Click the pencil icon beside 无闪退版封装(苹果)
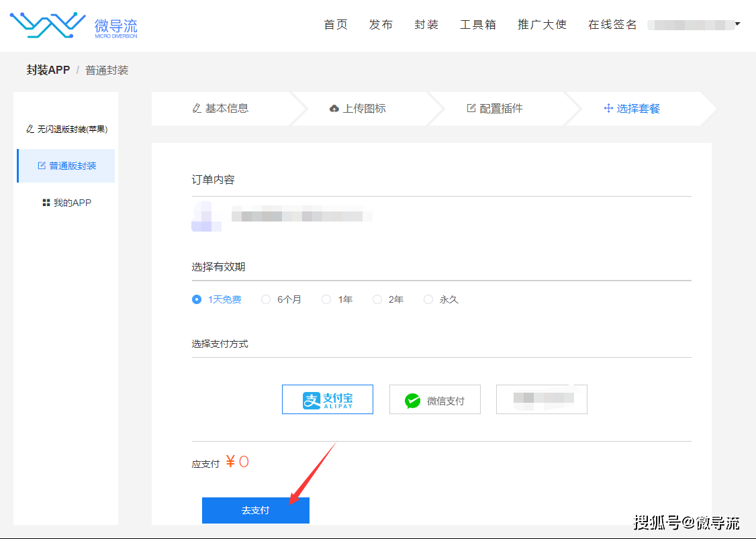The image size is (756, 539). click(30, 129)
